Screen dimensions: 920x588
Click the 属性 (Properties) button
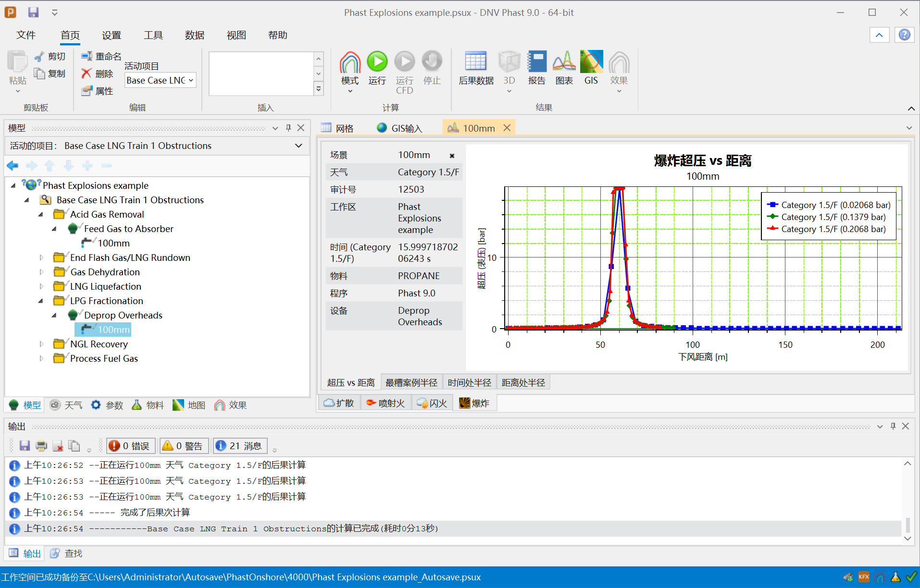point(98,91)
